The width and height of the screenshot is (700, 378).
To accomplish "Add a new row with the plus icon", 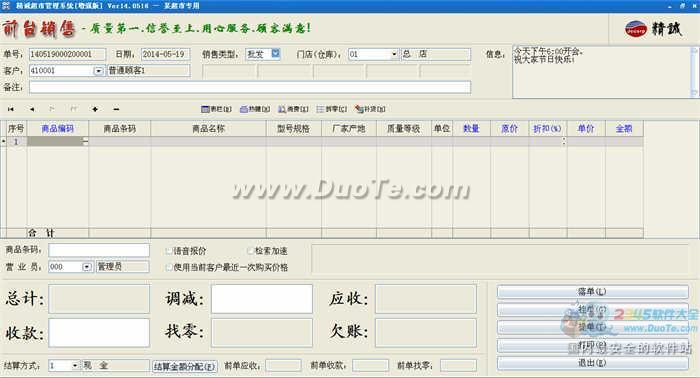I will point(95,109).
